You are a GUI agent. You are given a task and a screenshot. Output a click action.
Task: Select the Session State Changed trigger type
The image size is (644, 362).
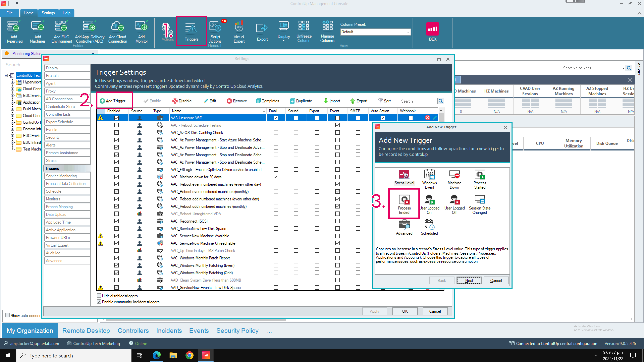click(479, 204)
